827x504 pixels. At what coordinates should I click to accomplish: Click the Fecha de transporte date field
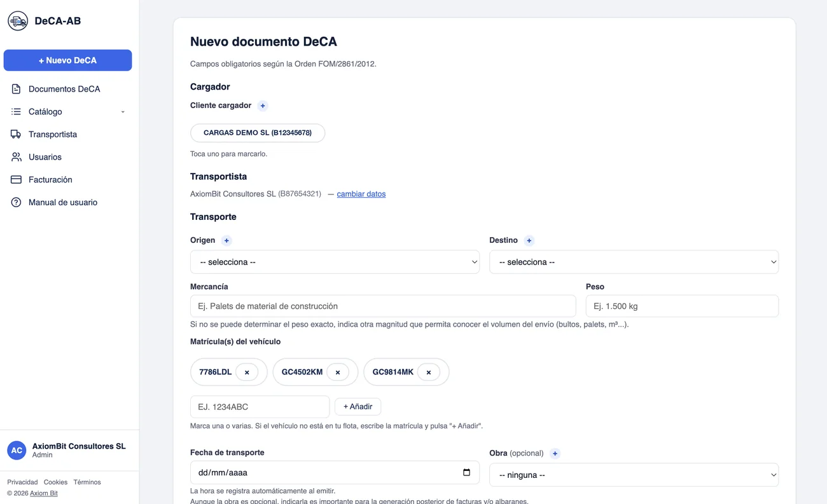tap(335, 472)
